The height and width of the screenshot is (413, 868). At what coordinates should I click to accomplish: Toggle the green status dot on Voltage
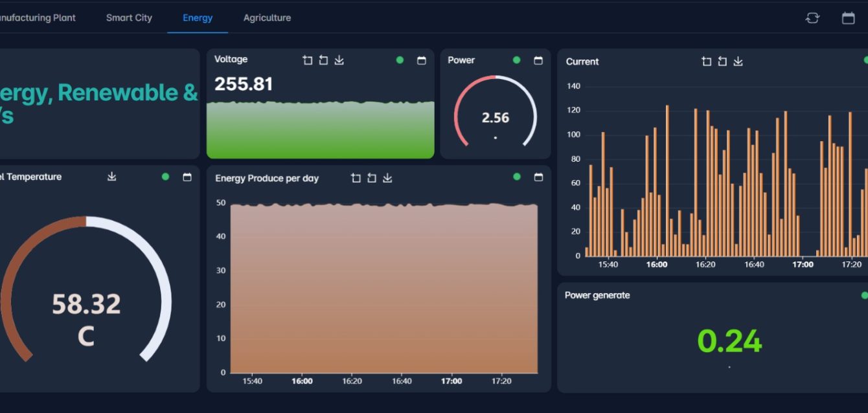click(400, 60)
